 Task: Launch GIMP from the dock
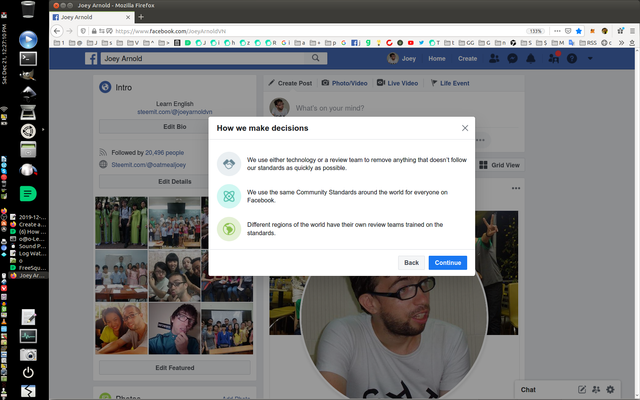[28, 75]
